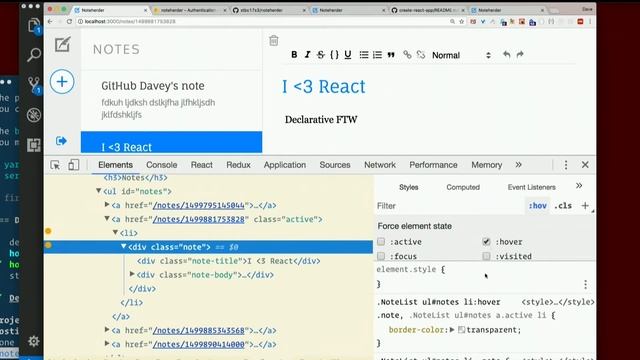This screenshot has height=360, width=640.
Task: Toggle strikethrough formatting
Action: 321,55
